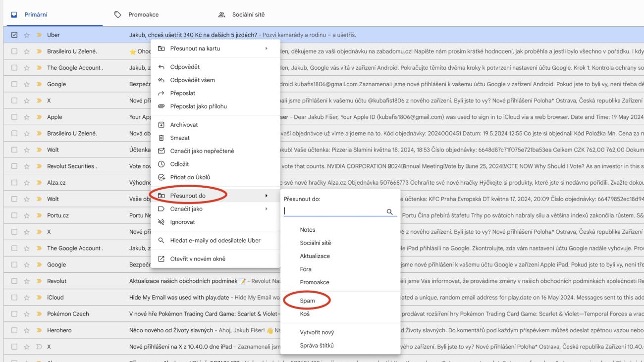Select Sociální sítě in the Přesunout do list
Image resolution: width=644 pixels, height=362 pixels.
340,243
